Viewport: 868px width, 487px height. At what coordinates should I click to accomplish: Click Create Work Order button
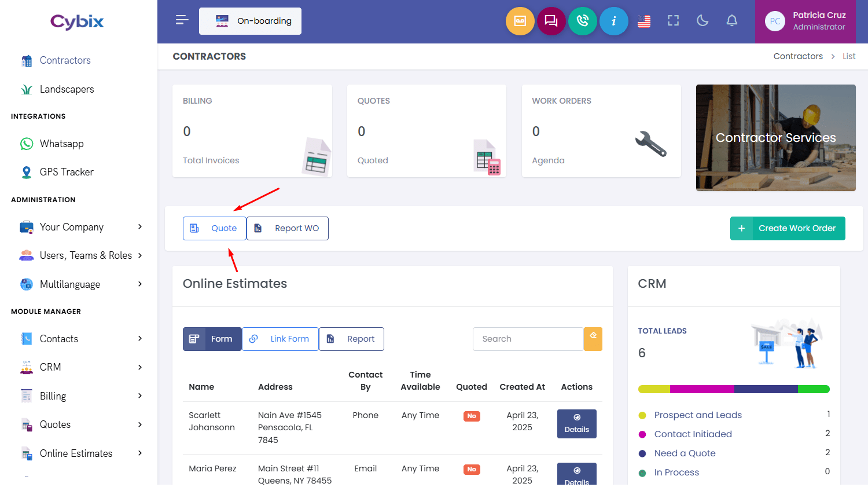pos(788,228)
